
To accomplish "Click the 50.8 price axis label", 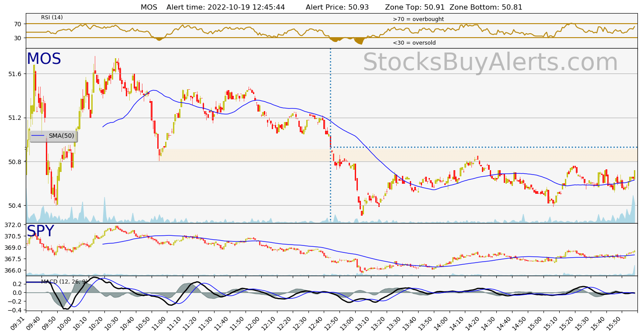I will coord(14,162).
